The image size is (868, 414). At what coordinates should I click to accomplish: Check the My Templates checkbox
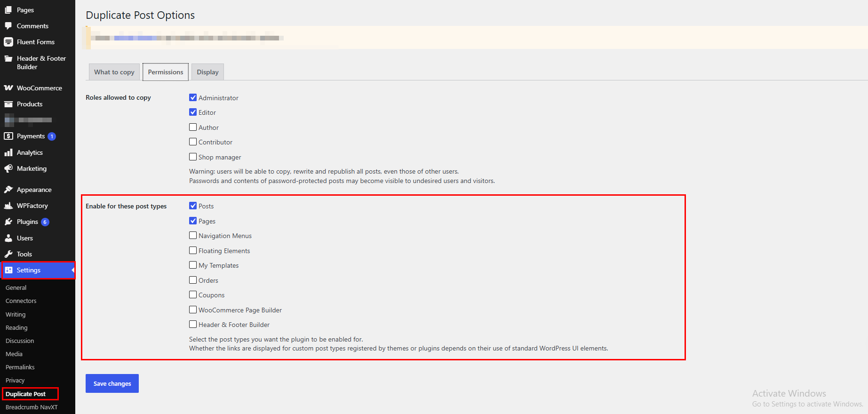pos(193,265)
